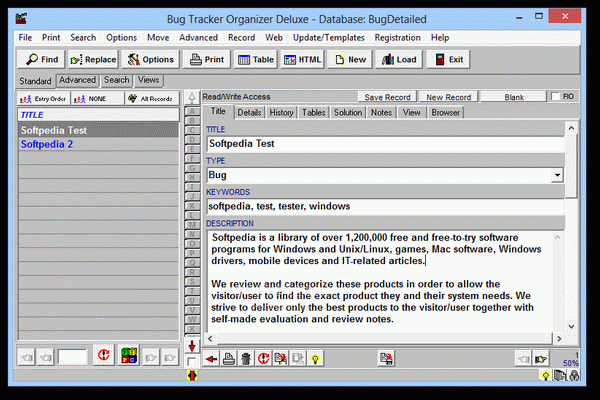Image resolution: width=600 pixels, height=400 pixels.
Task: Generate HTML using the HTML button
Action: [x=302, y=59]
